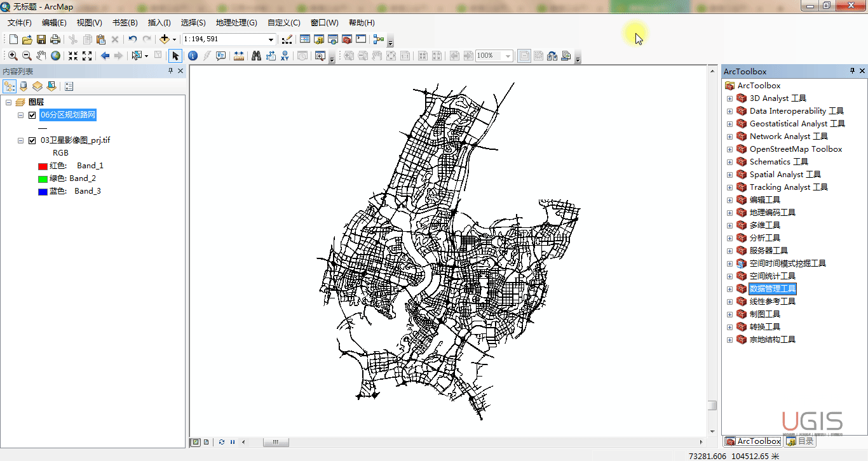Expand the Spatial Analyst 工具 toolbox
The width and height of the screenshot is (868, 461).
[729, 175]
